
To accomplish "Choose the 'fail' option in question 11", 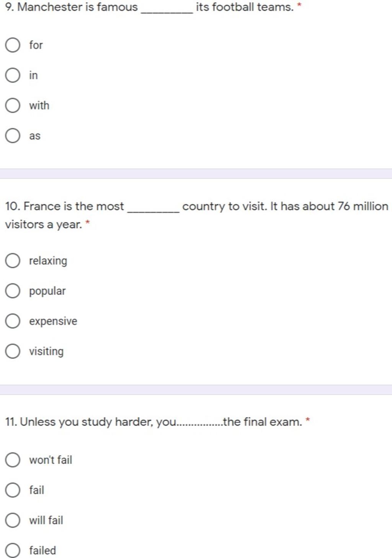I will [13, 490].
